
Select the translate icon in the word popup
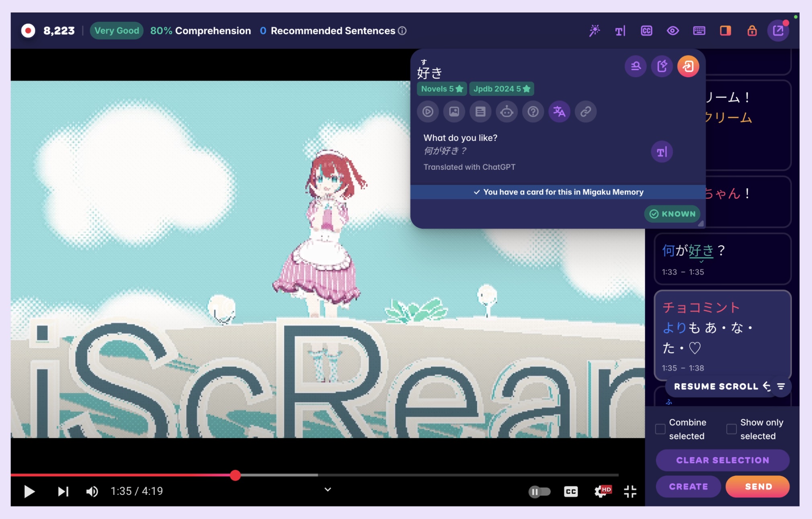click(559, 112)
